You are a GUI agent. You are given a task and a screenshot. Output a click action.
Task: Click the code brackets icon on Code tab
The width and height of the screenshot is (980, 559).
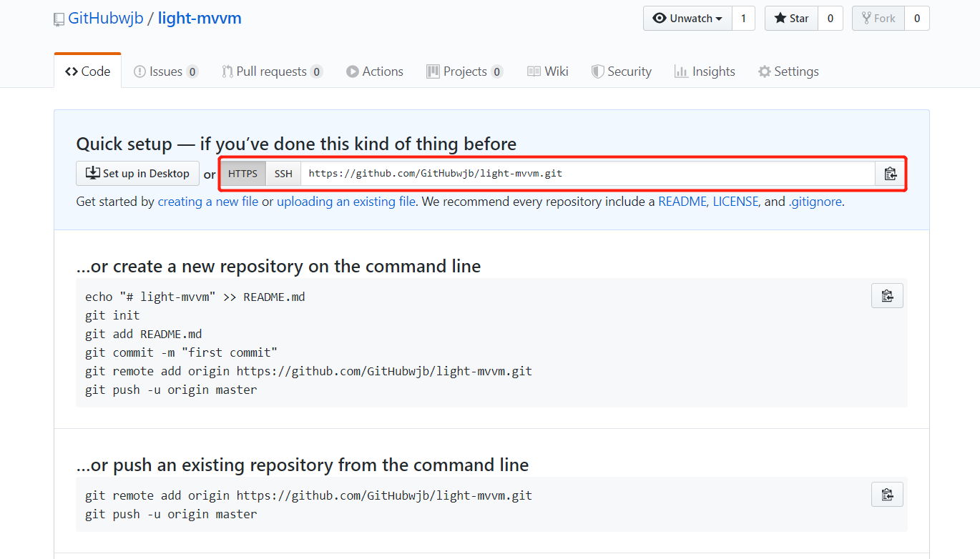click(x=71, y=71)
